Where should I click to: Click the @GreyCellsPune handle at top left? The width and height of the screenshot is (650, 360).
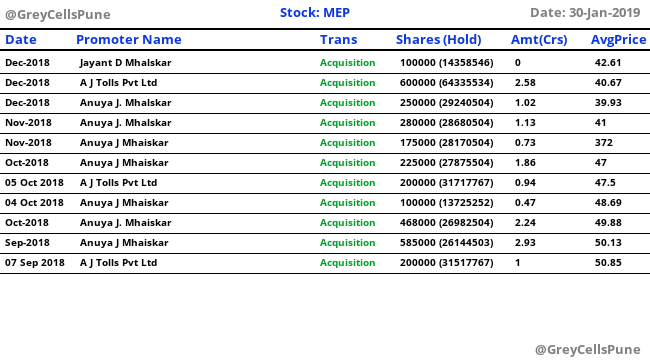point(58,15)
